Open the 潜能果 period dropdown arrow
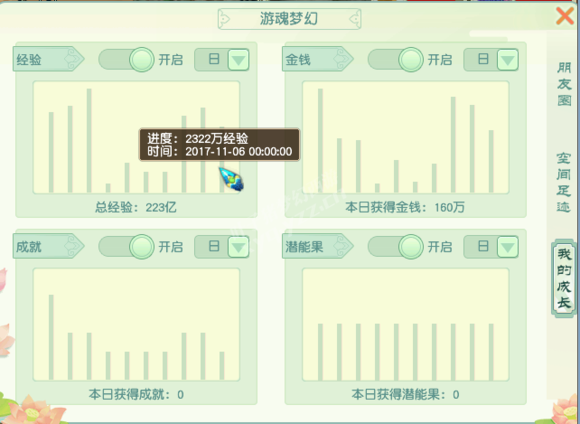This screenshot has height=424, width=580. point(508,247)
